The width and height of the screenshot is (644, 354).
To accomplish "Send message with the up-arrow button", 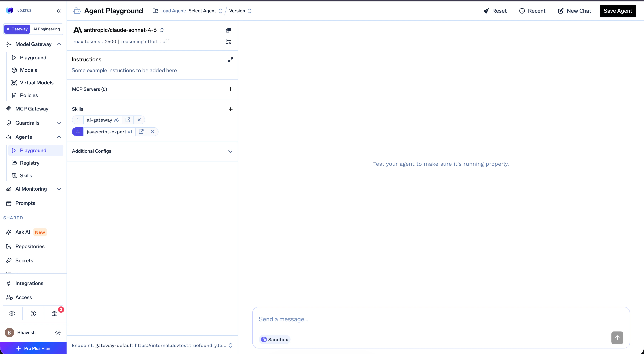I will point(617,338).
